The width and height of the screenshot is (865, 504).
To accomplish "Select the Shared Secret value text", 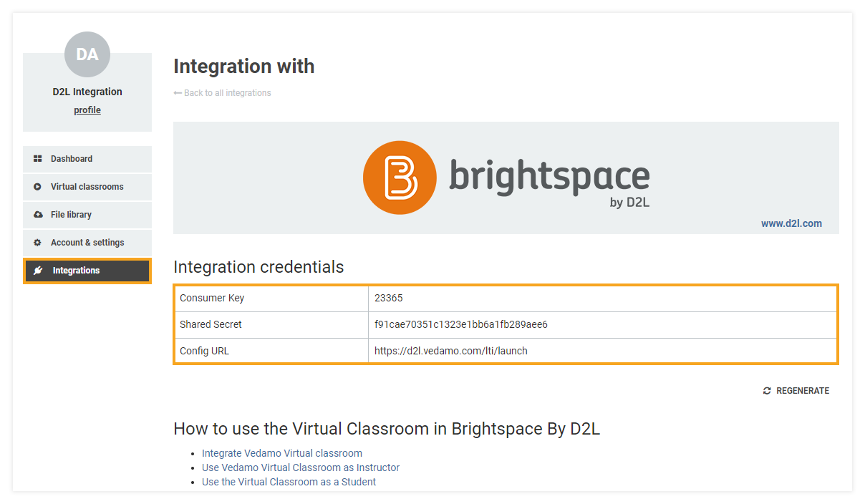I will (461, 324).
